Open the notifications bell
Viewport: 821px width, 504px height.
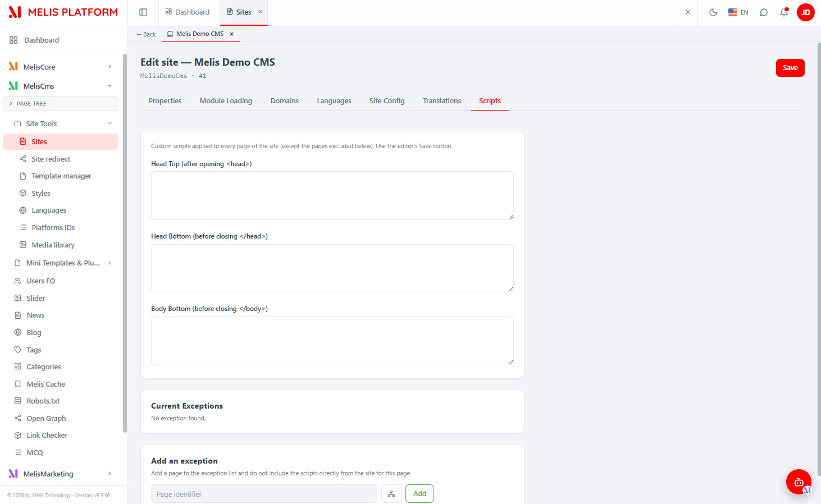coord(784,12)
